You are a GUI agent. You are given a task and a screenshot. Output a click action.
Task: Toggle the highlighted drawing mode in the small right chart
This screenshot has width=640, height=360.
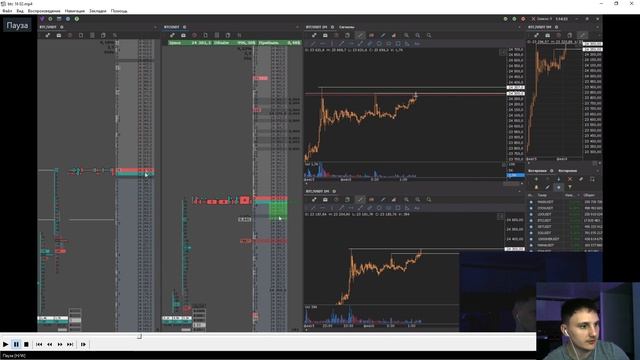pos(582,36)
